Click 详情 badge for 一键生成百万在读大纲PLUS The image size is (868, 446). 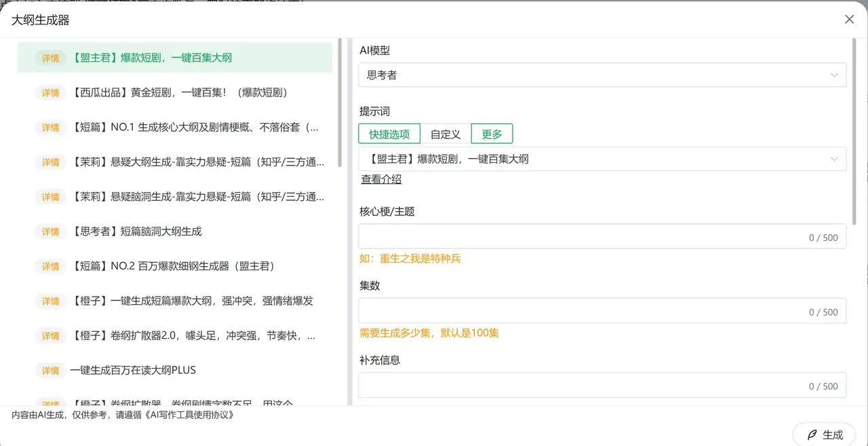(x=51, y=371)
